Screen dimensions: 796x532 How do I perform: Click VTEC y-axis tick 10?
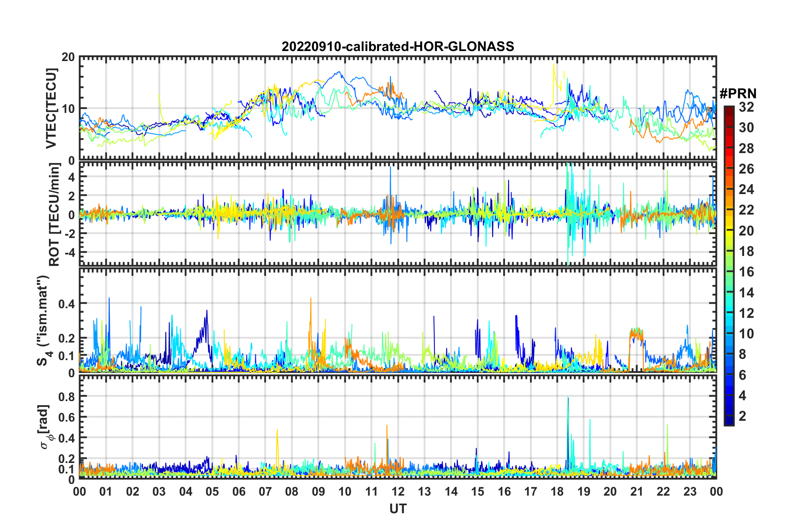(68, 109)
